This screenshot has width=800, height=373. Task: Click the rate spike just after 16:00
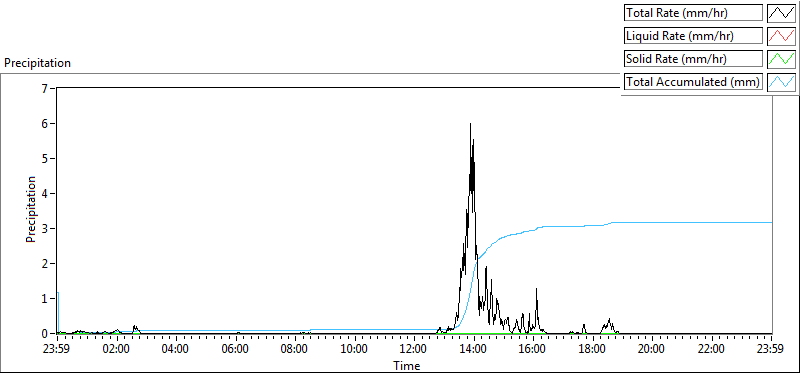click(x=537, y=289)
